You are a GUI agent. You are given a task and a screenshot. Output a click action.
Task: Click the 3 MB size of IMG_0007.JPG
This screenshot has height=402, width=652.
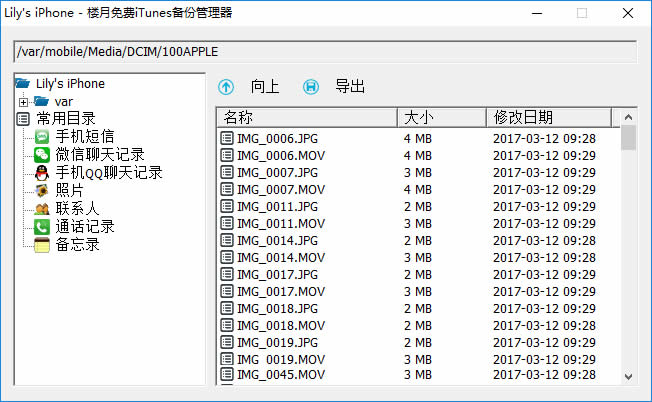418,173
